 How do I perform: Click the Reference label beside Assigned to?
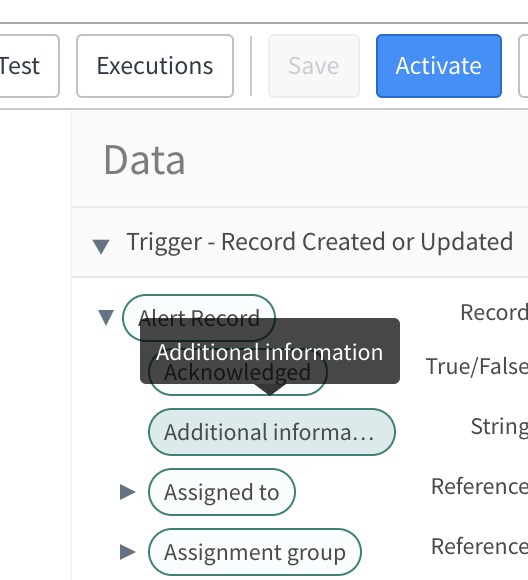tap(480, 486)
